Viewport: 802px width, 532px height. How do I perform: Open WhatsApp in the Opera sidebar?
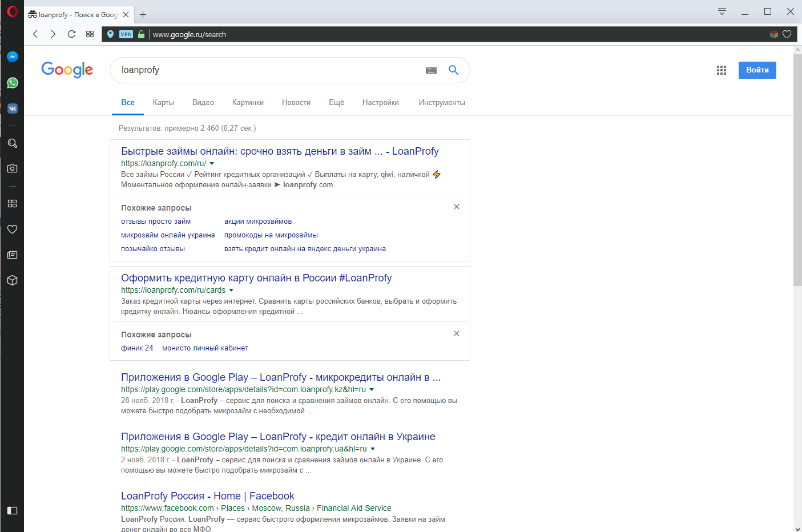click(x=13, y=83)
